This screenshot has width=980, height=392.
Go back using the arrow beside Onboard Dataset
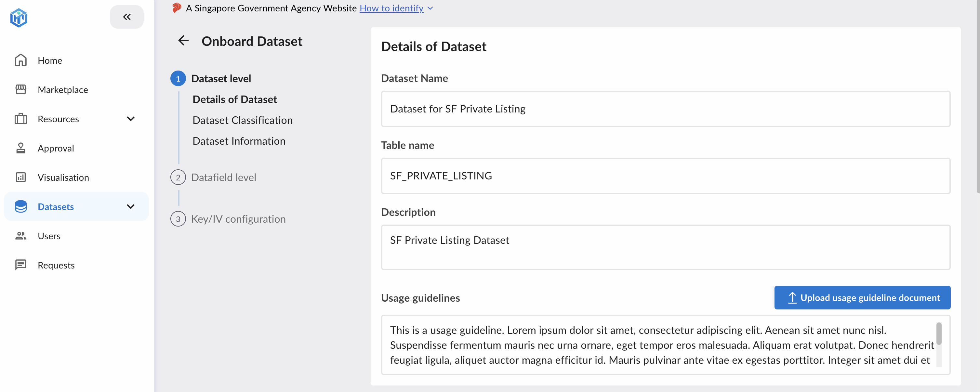click(183, 40)
